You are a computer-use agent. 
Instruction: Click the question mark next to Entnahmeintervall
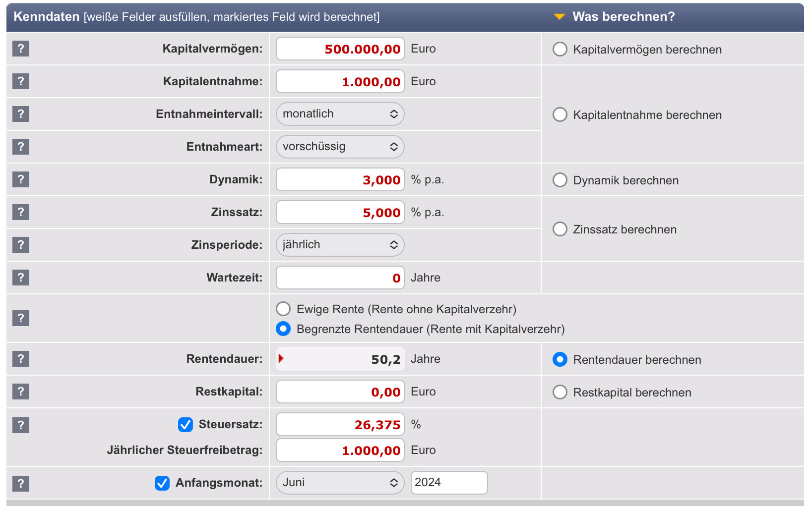point(21,114)
